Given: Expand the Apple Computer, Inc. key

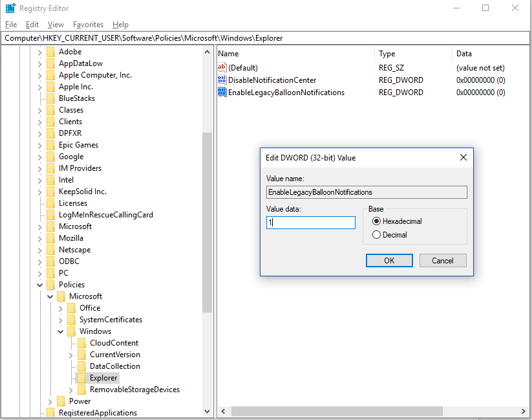Looking at the screenshot, I should (39, 76).
